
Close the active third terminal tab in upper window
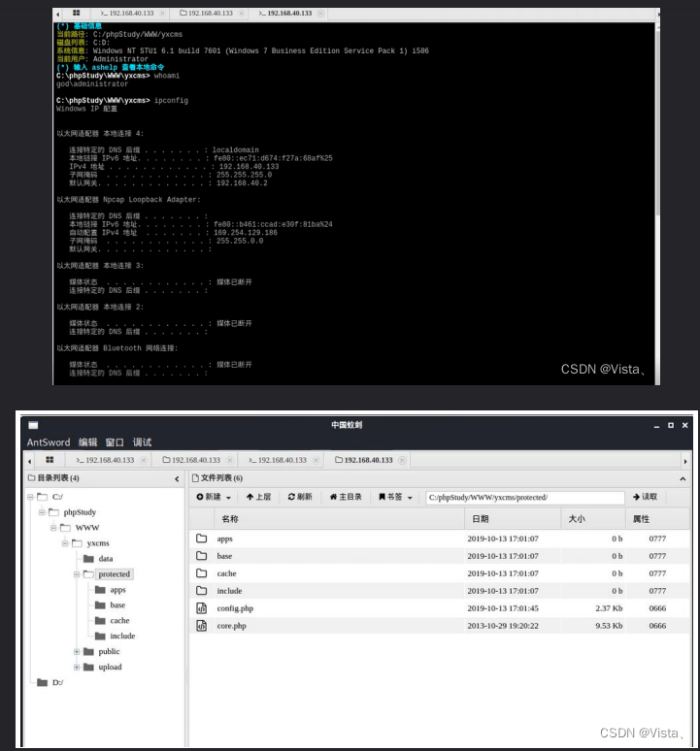[320, 13]
